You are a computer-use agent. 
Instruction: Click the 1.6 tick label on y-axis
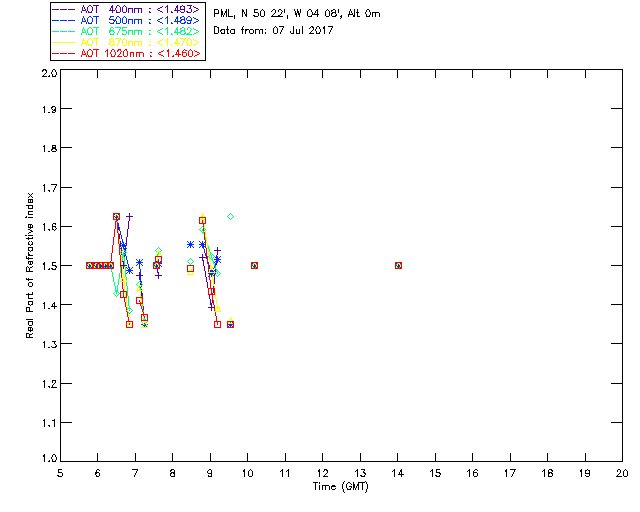(49, 227)
